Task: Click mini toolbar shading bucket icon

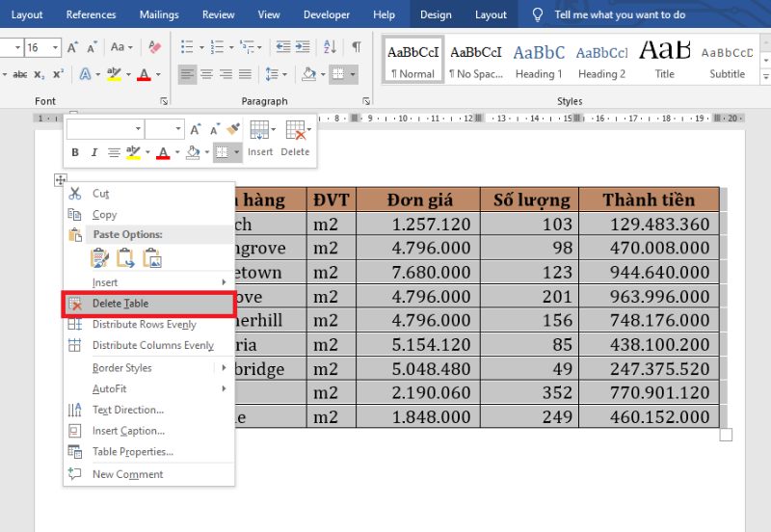Action: pyautogui.click(x=193, y=153)
